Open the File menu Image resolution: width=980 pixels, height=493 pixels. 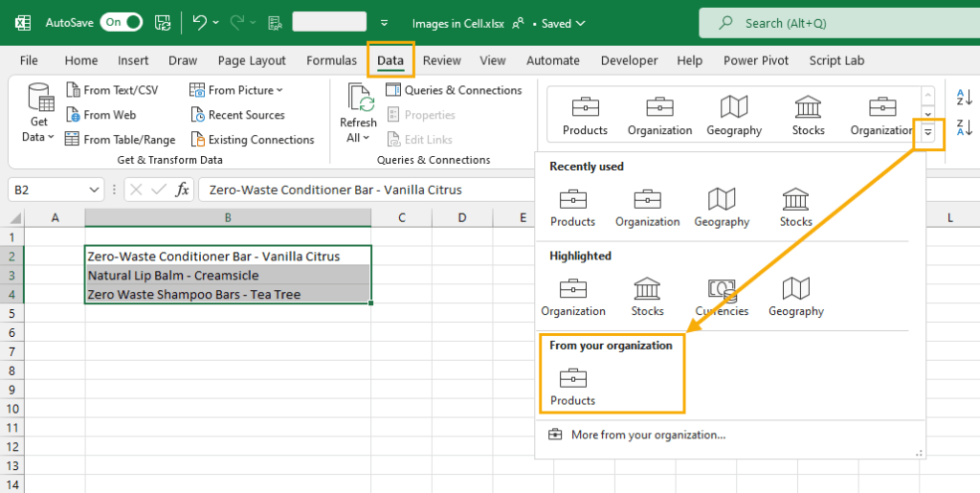29,60
